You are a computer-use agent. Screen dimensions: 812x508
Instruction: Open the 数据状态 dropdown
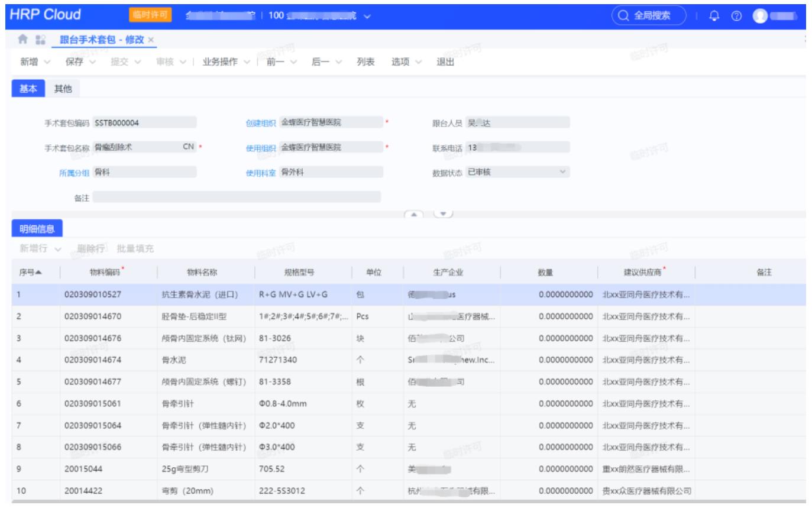pos(517,172)
